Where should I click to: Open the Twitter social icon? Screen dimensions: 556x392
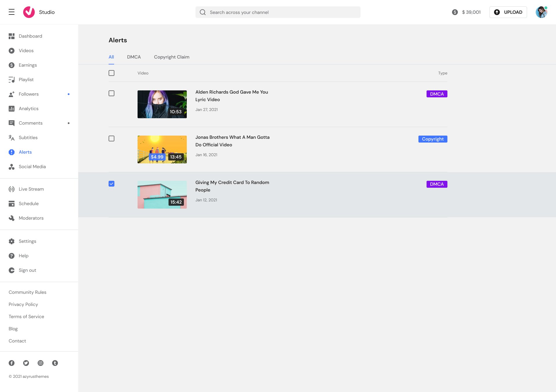pyautogui.click(x=26, y=363)
